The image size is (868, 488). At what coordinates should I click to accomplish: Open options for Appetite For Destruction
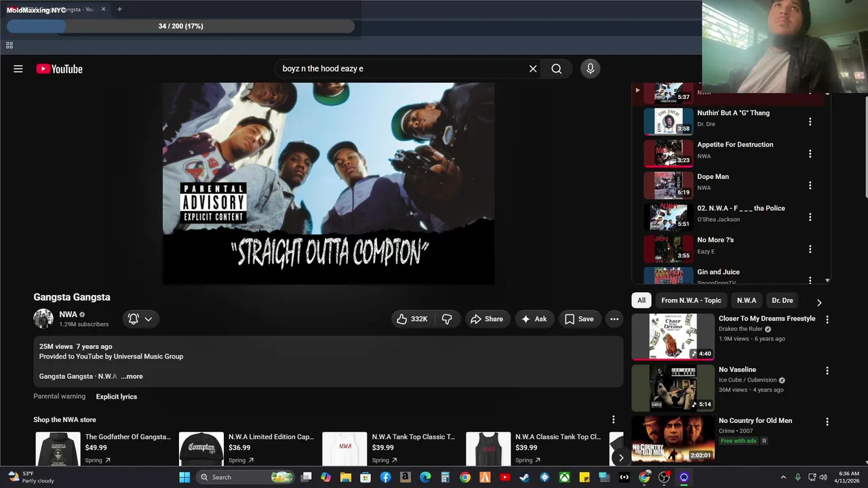[x=810, y=154]
